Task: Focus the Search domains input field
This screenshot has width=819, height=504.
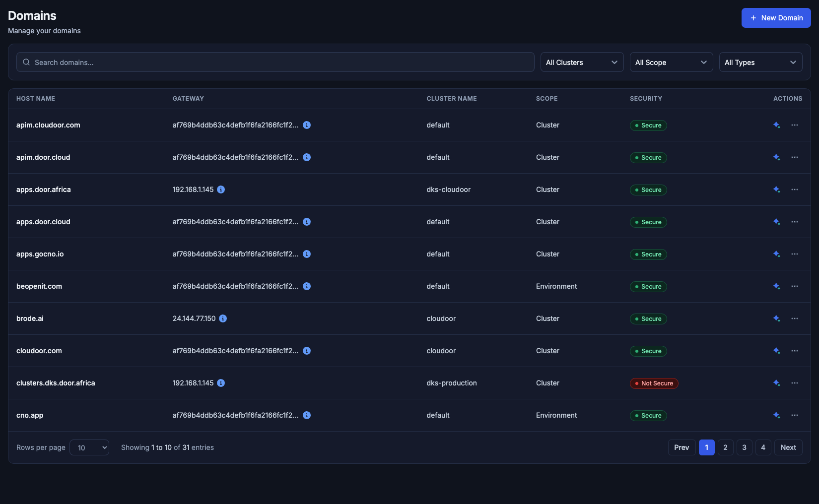Action: (275, 62)
